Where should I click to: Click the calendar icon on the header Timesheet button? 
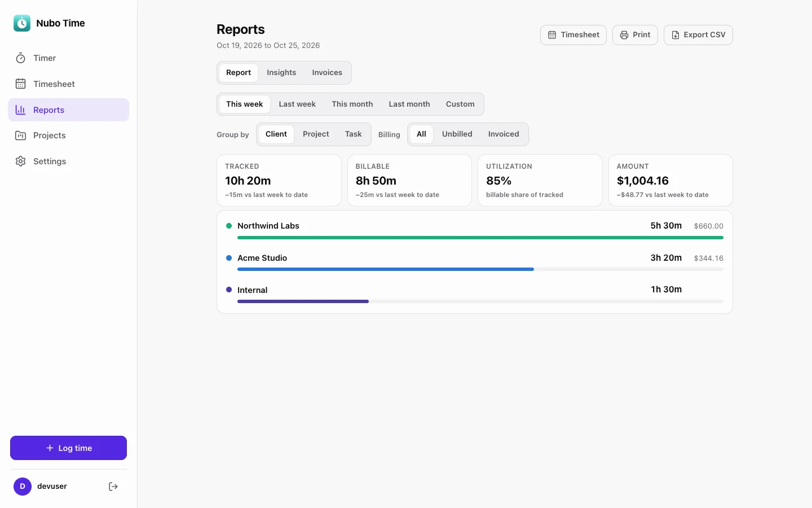pyautogui.click(x=552, y=35)
